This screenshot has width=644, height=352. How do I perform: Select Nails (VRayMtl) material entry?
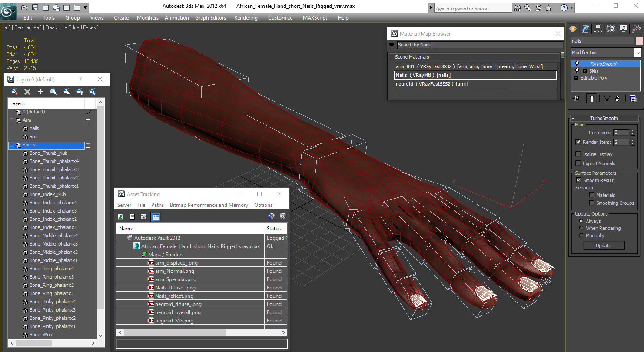tap(475, 75)
